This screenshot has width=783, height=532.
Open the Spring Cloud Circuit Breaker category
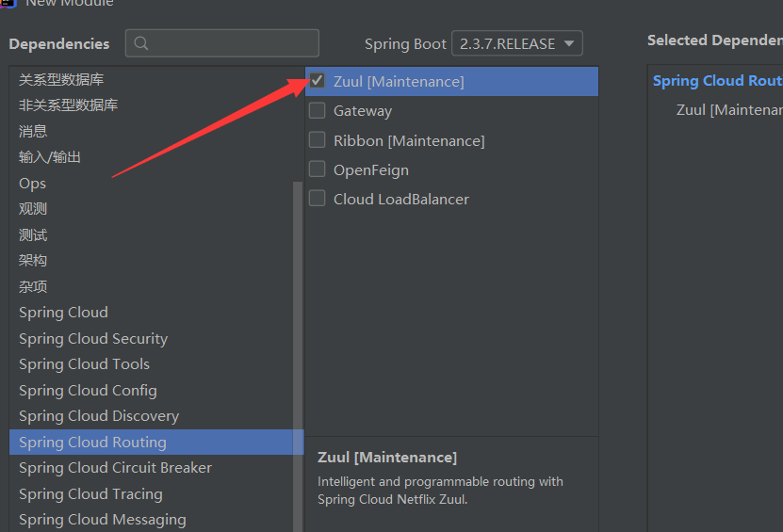(x=115, y=468)
